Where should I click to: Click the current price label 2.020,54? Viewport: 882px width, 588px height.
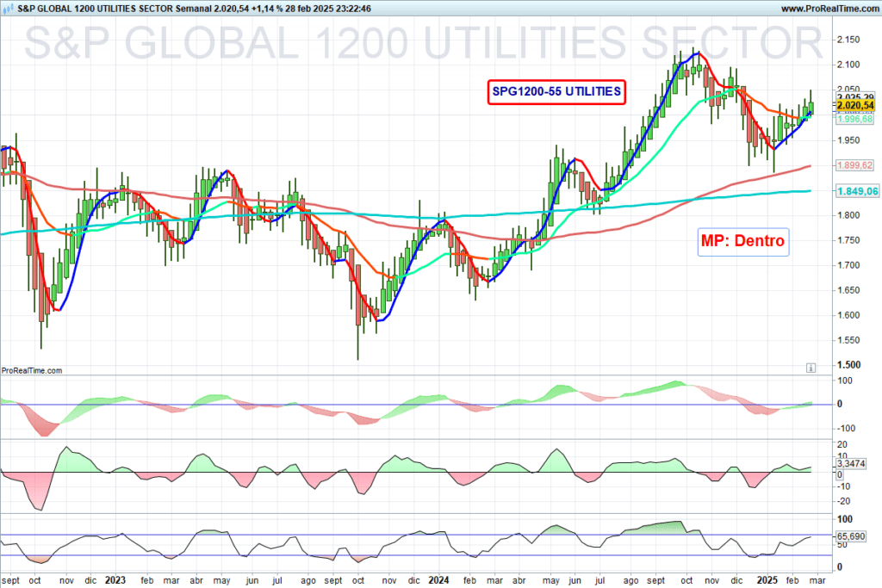point(855,105)
